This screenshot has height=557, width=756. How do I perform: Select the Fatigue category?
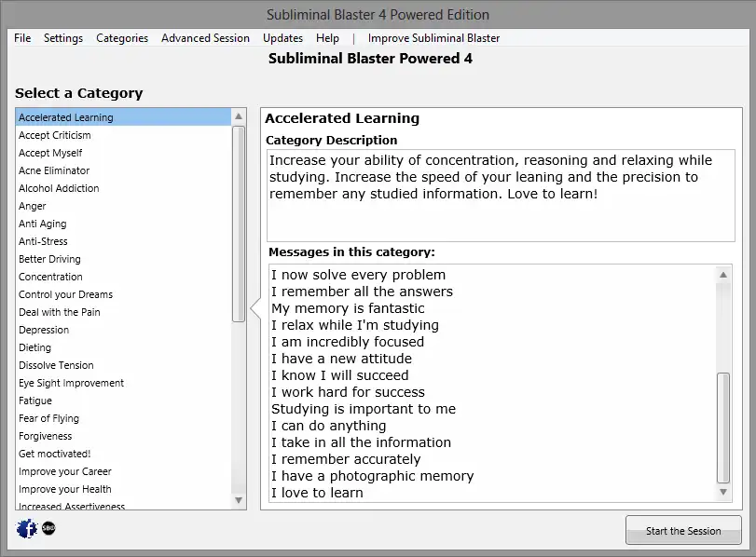point(123,401)
